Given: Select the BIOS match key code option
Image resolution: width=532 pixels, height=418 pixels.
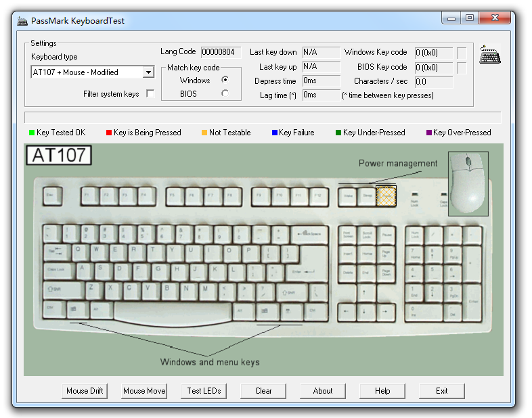Looking at the screenshot, I should pos(225,94).
